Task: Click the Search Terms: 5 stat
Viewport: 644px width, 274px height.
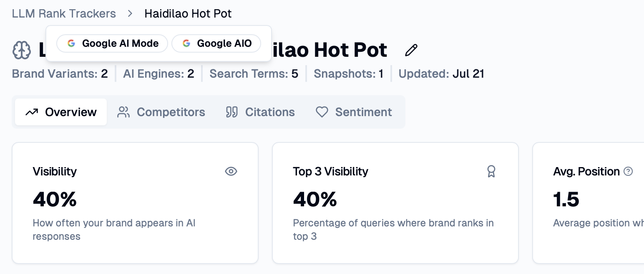Action: coord(254,74)
